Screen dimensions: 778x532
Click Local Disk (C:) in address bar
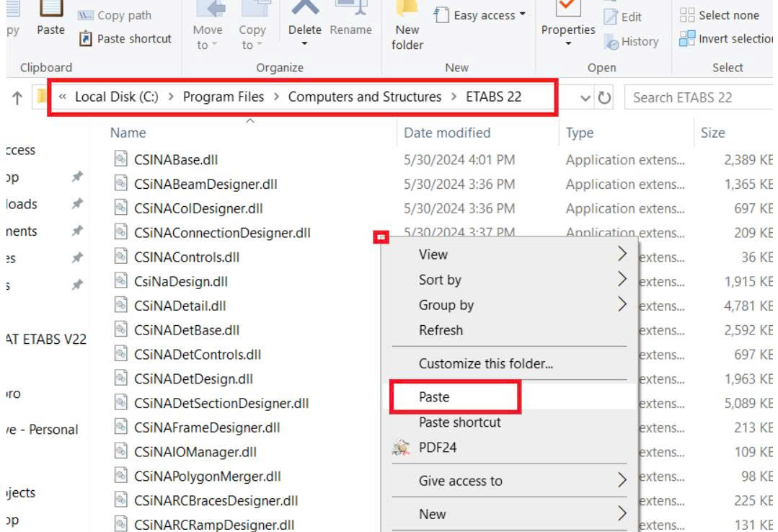tap(117, 97)
